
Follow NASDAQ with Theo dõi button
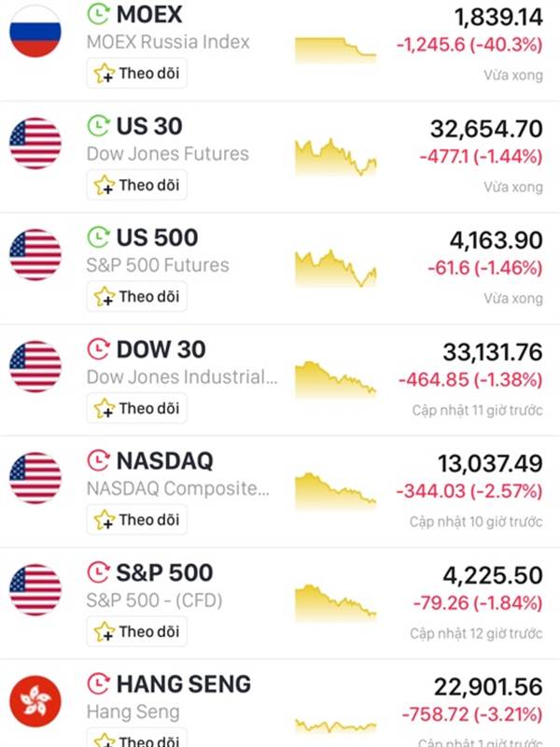coord(136,520)
